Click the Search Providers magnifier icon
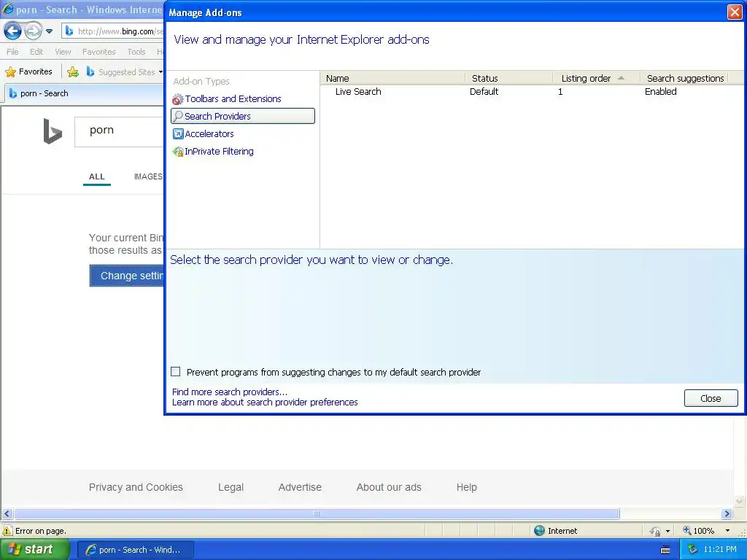Image resolution: width=747 pixels, height=560 pixels. (178, 116)
